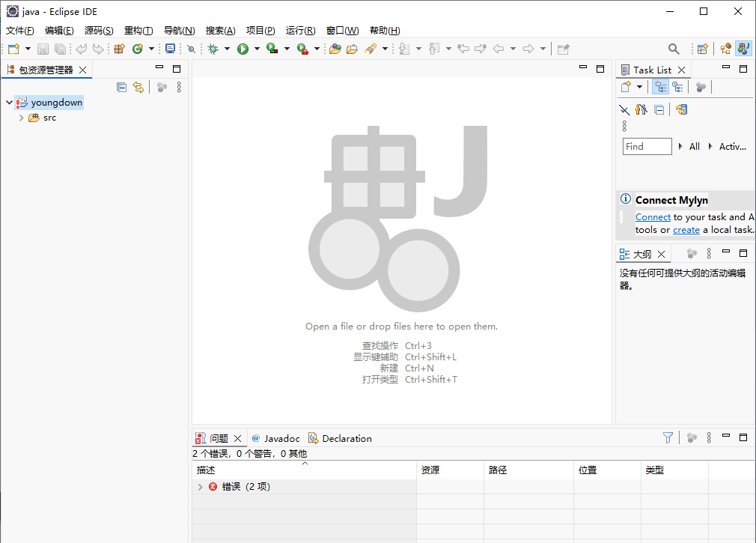Run the program with the green play icon

pyautogui.click(x=243, y=49)
